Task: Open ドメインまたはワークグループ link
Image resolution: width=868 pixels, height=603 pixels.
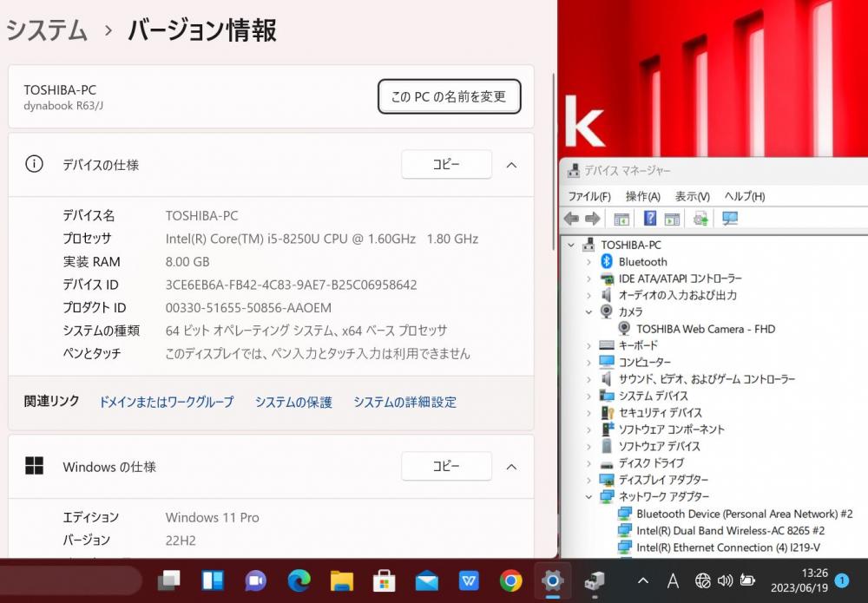Action: click(166, 403)
